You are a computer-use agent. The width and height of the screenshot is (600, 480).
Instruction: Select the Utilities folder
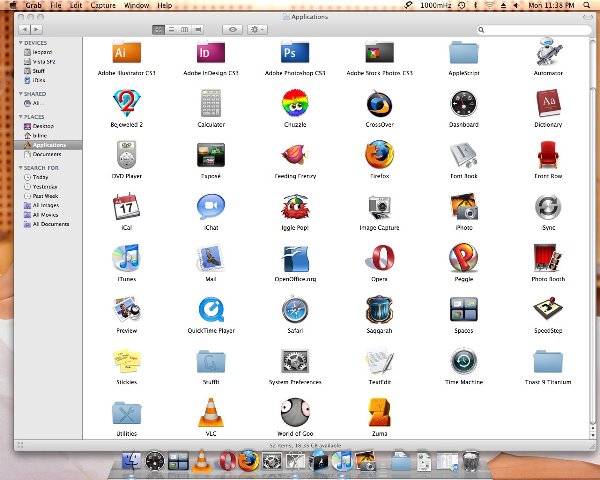point(127,413)
